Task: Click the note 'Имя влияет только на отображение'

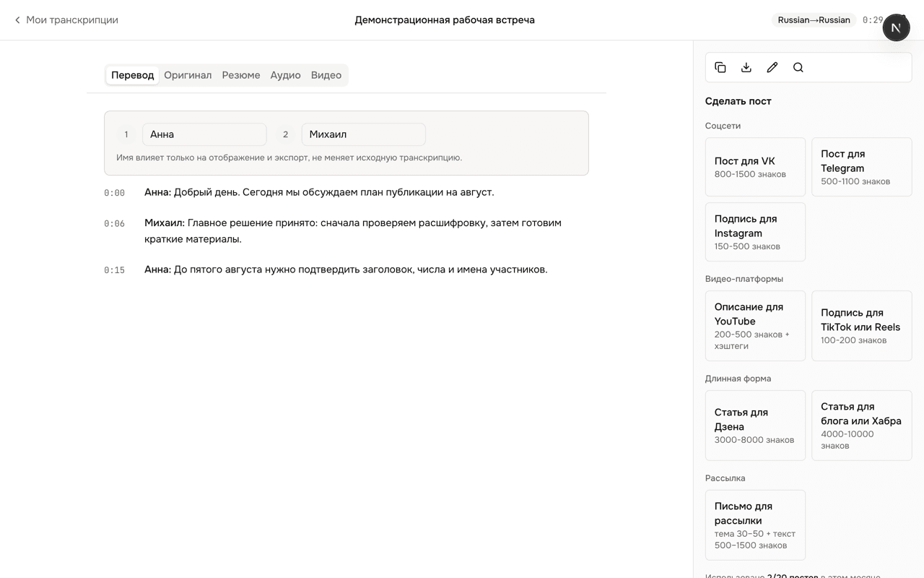Action: point(289,158)
